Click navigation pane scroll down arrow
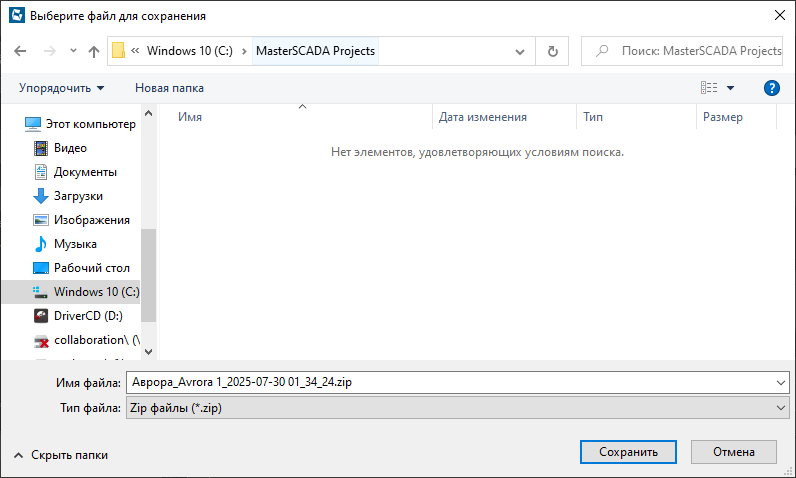Image resolution: width=796 pixels, height=478 pixels. pyautogui.click(x=149, y=351)
